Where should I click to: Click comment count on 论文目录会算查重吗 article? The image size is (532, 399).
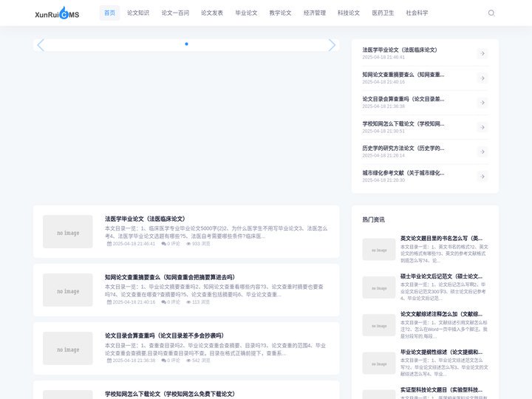[x=171, y=361]
